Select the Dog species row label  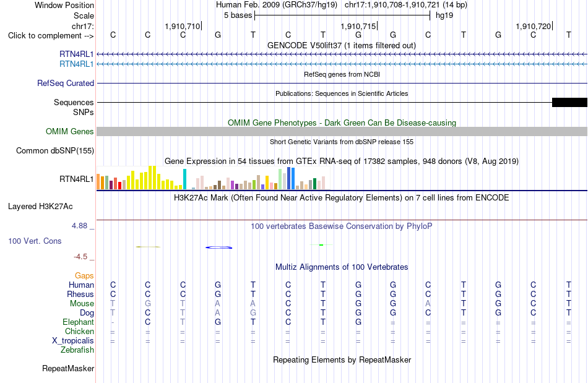tap(87, 313)
